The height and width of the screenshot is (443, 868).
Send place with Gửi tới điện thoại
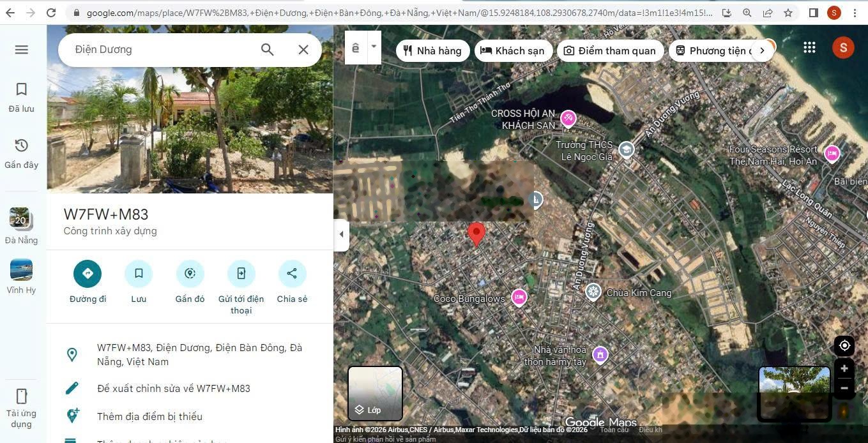[x=241, y=287]
